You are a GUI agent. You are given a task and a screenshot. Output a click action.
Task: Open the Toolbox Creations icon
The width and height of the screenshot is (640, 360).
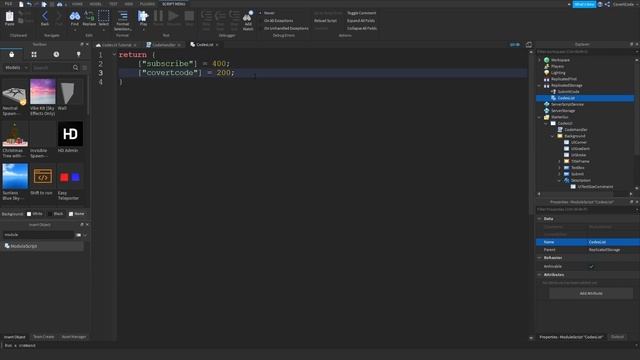click(78, 54)
